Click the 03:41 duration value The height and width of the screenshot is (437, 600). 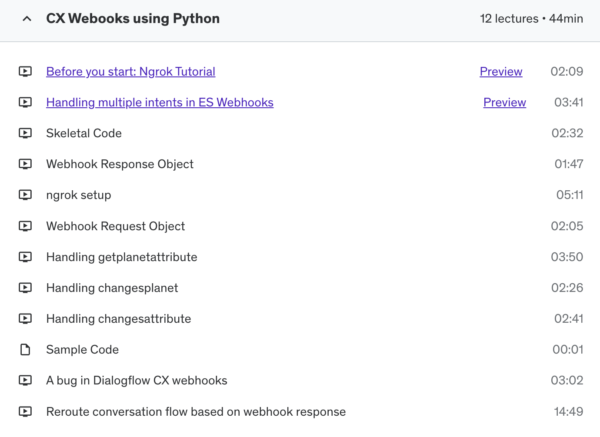(569, 103)
